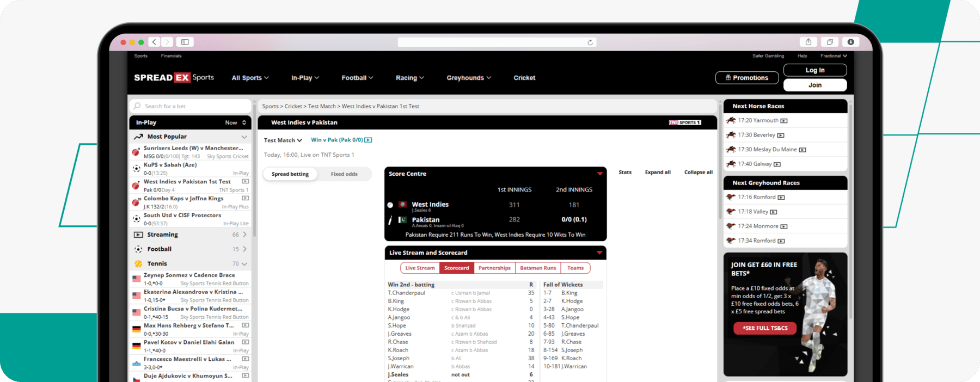Screen dimensions: 980x382
Task: Change the In-Play Now time selector
Action: coord(236,123)
